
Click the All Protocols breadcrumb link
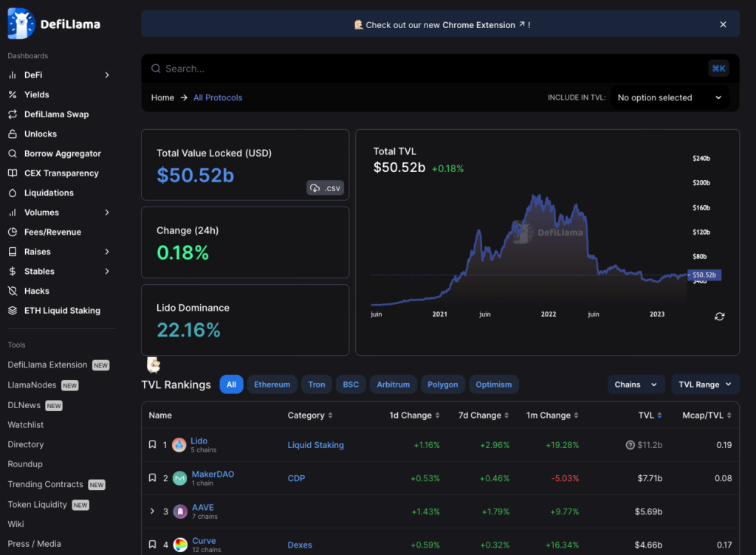click(218, 97)
